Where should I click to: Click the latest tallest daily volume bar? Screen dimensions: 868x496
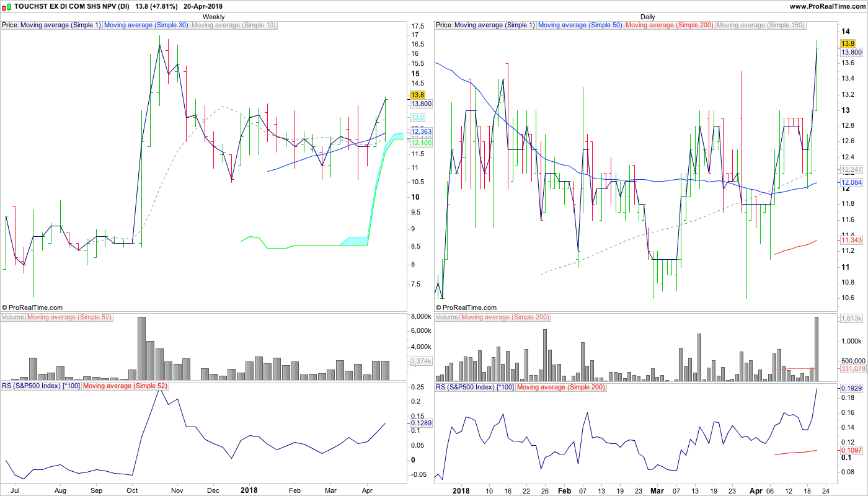pyautogui.click(x=817, y=348)
